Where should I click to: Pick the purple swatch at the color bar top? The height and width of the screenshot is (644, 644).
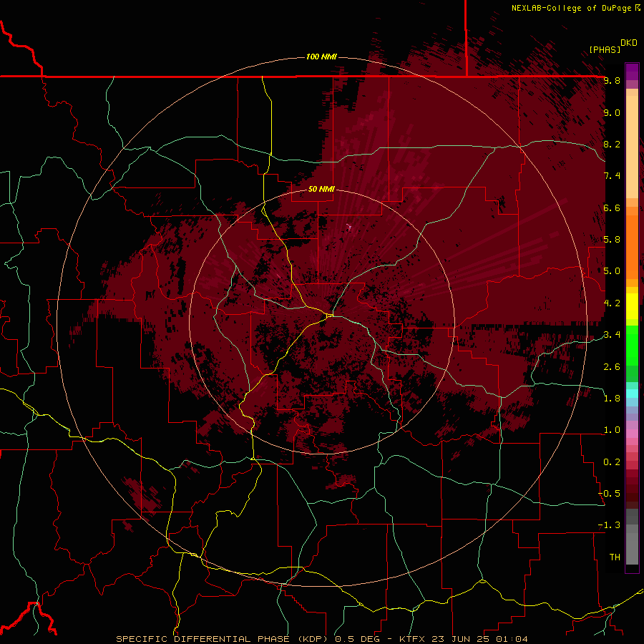tap(632, 72)
